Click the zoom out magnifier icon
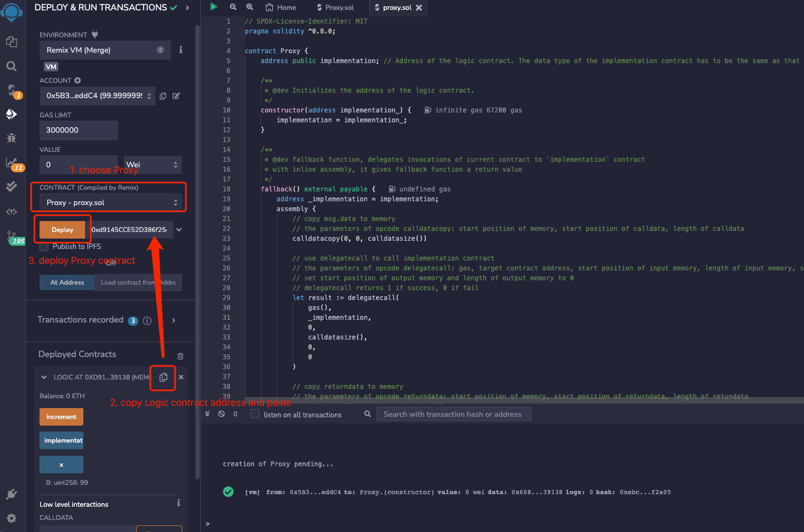Screen dimensions: 804x532 (x=233, y=7)
